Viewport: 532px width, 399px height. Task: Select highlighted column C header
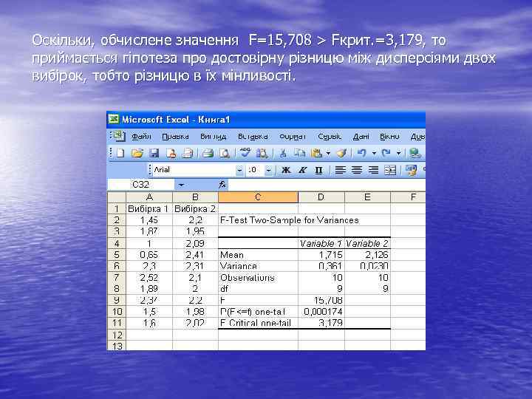pos(258,197)
